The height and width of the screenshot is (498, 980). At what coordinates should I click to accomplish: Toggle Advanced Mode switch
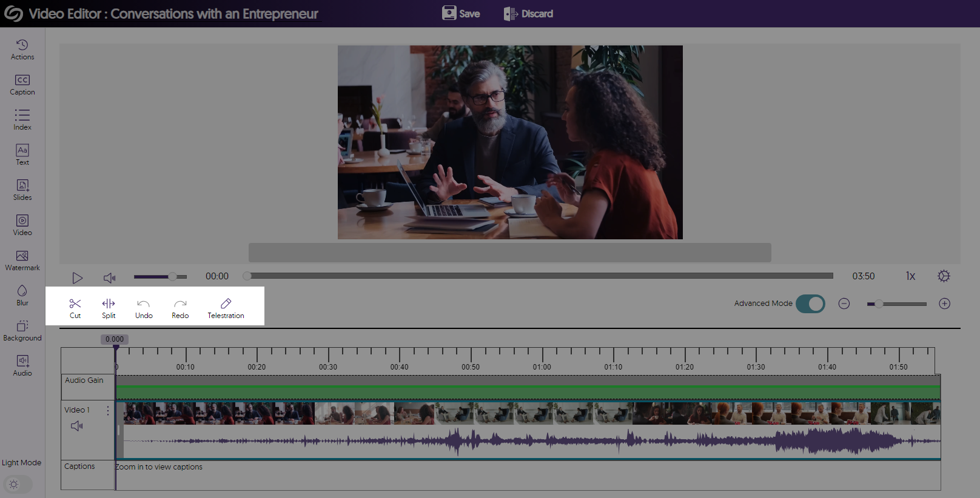pyautogui.click(x=810, y=304)
